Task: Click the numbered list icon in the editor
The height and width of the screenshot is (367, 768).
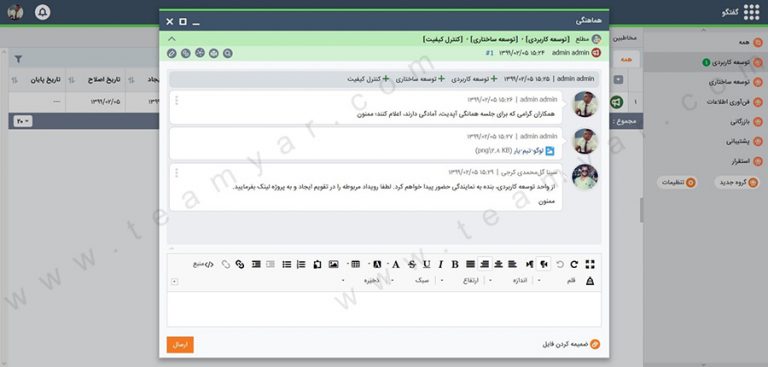Action: 301,264
